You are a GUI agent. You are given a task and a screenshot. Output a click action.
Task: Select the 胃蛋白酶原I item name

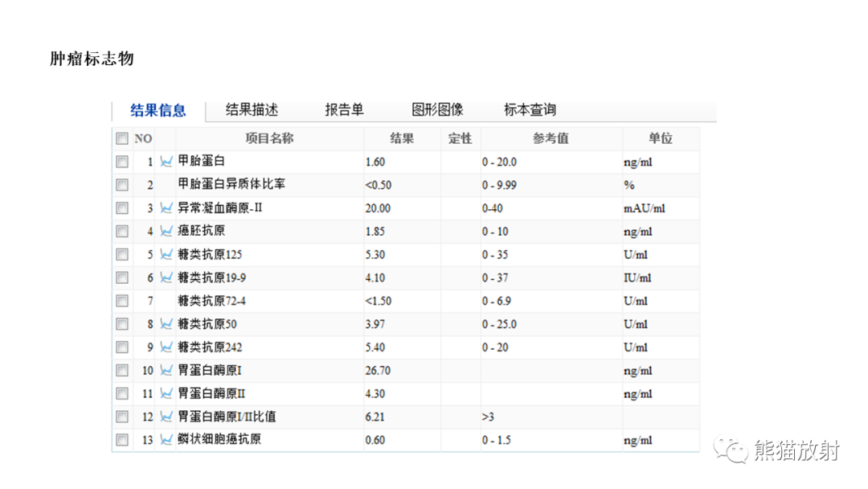210,371
